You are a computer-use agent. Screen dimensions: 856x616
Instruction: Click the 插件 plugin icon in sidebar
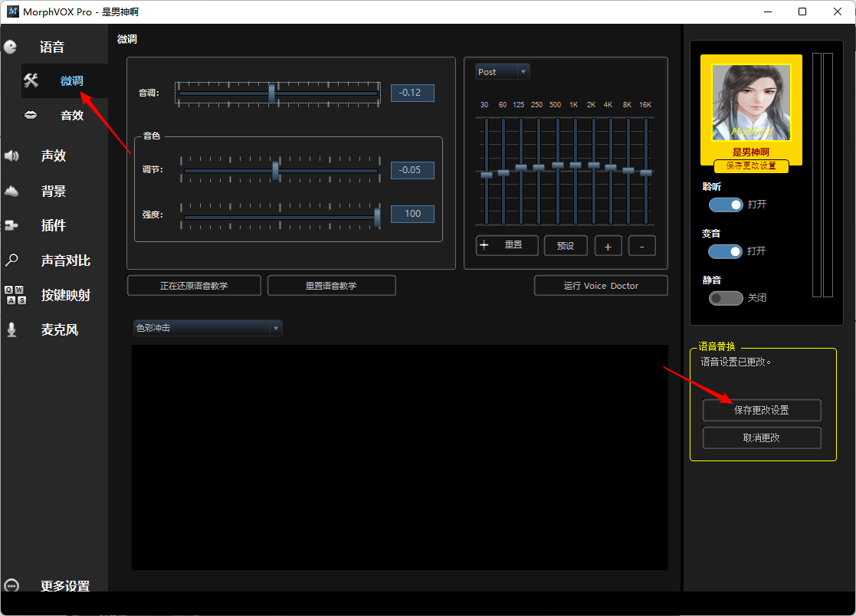click(11, 225)
